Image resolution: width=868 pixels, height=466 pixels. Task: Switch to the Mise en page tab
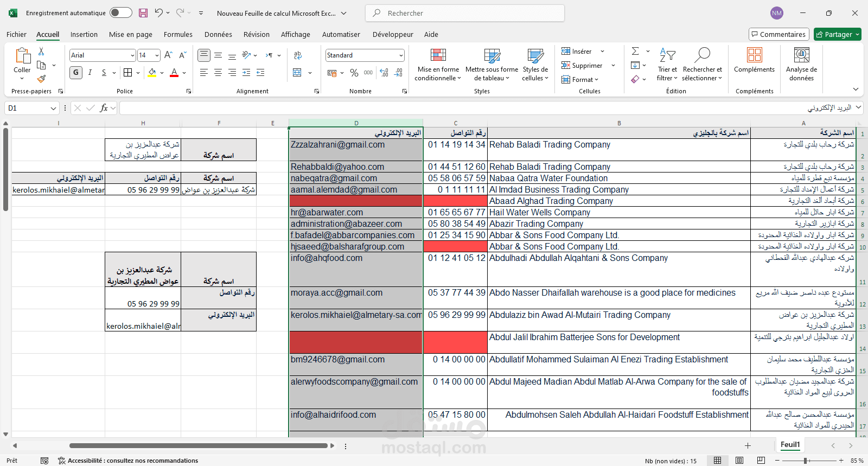(131, 34)
